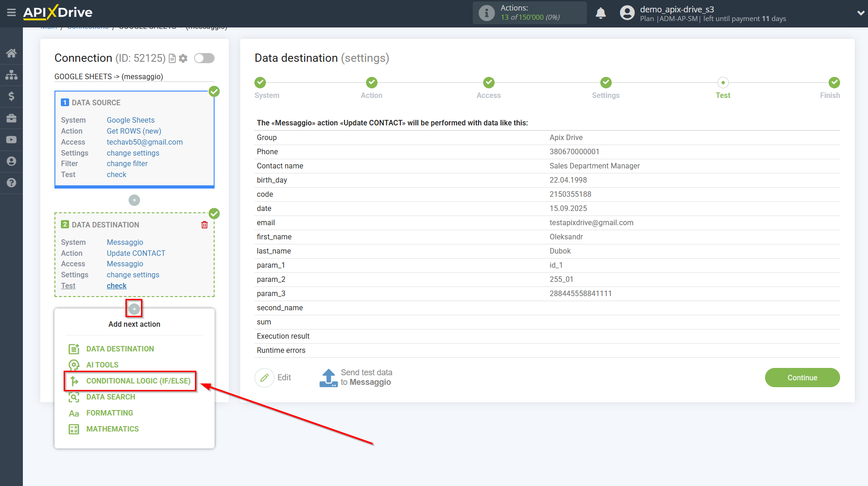
Task: Click the Data Destination menu icon
Action: click(x=74, y=349)
